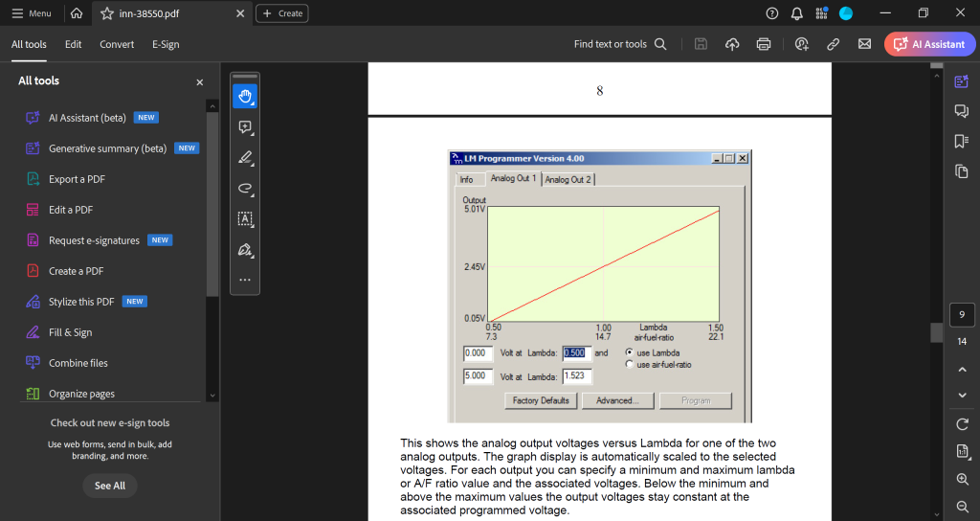Click tools panel scroll up arrow
Screen dimensions: 980x521
[x=212, y=106]
